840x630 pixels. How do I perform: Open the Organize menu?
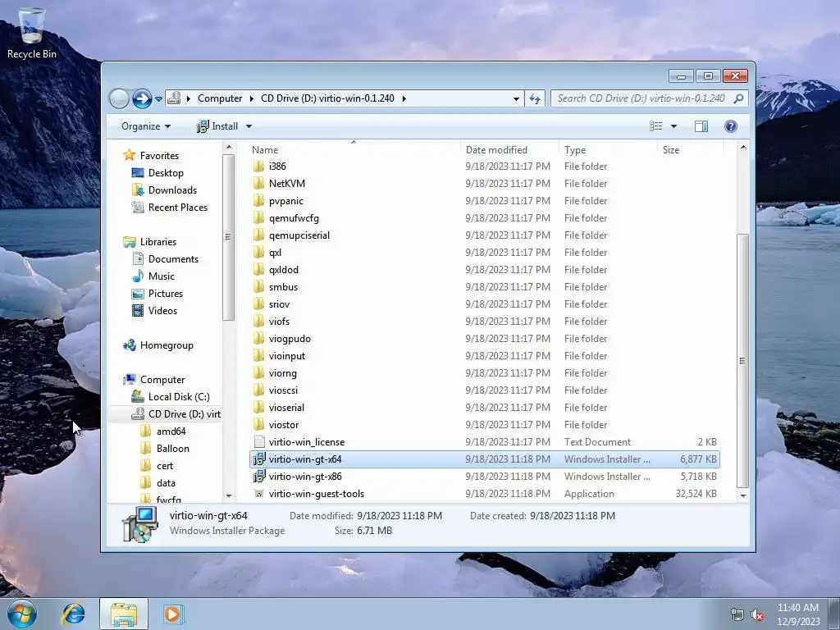tap(146, 126)
